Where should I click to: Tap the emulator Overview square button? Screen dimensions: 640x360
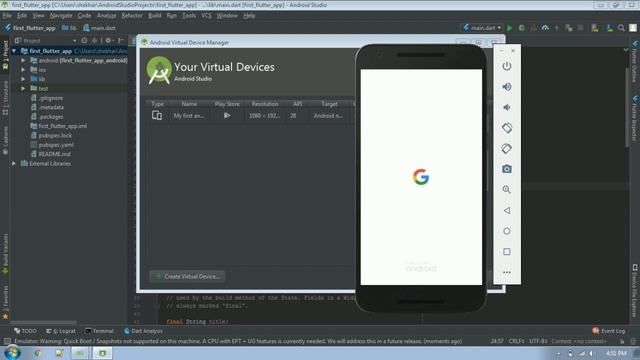pyautogui.click(x=507, y=252)
